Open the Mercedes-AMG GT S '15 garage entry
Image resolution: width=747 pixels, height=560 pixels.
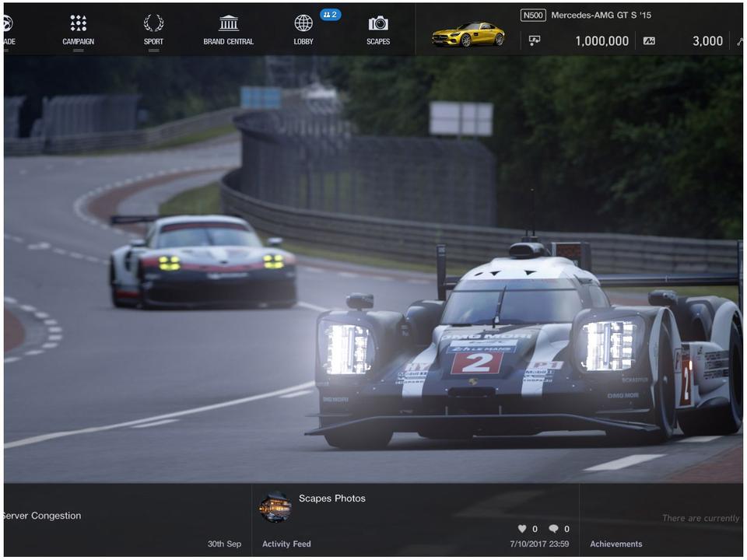(601, 14)
